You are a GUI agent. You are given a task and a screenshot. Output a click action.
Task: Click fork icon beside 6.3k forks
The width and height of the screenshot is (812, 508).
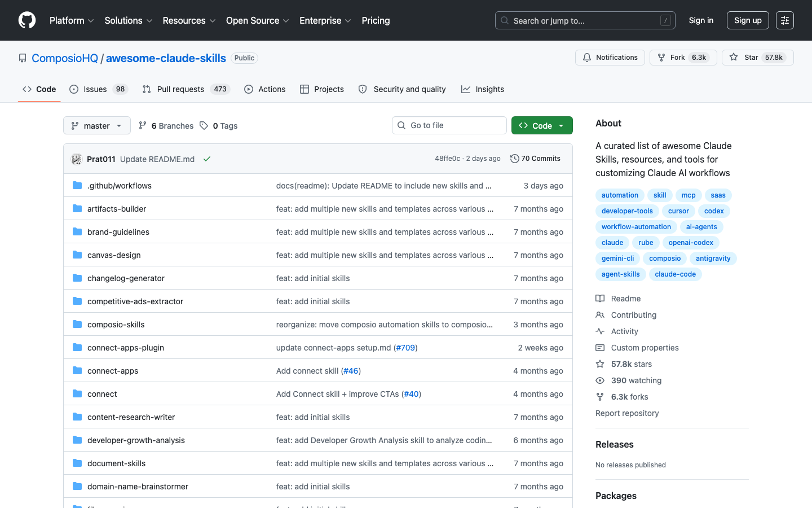tap(600, 397)
